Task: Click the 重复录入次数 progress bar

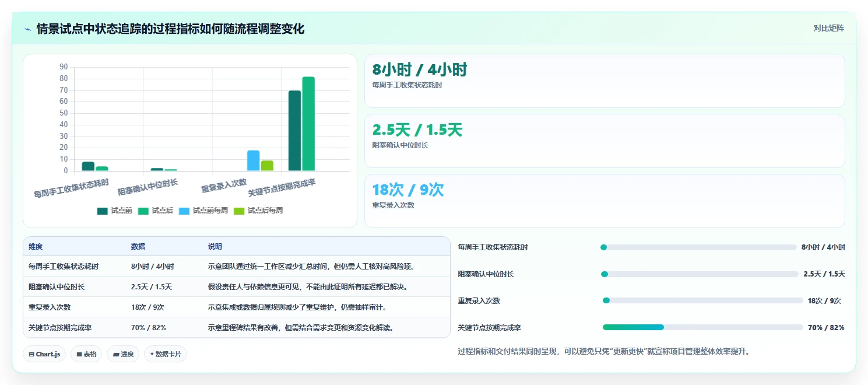Action: point(703,300)
